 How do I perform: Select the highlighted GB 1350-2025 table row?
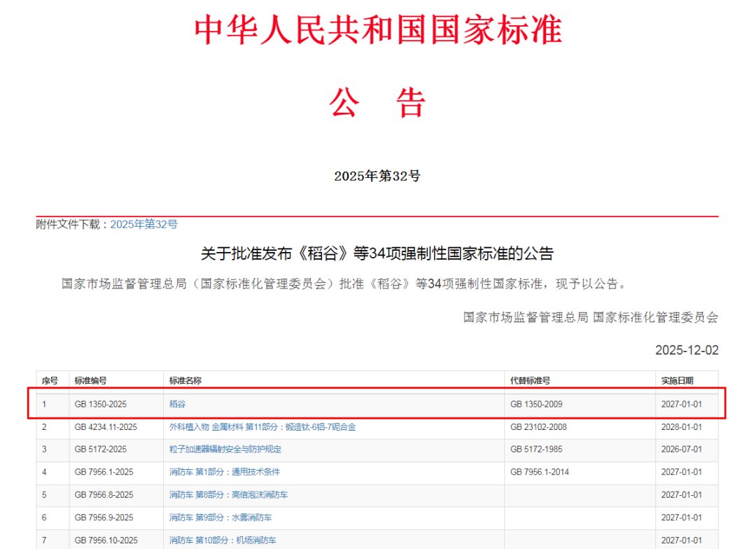click(378, 404)
